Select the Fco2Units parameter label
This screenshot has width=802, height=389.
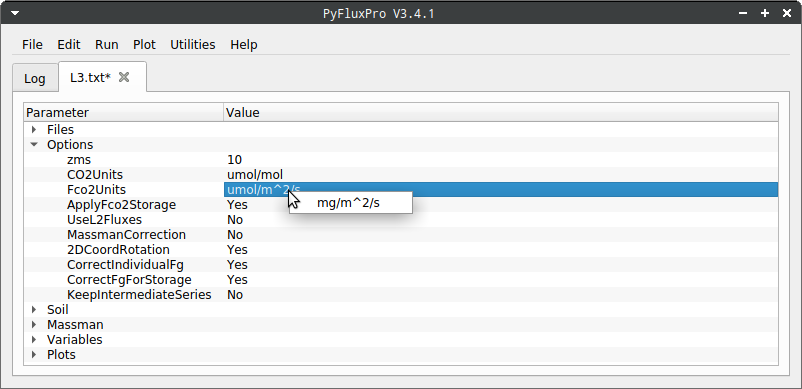tap(96, 190)
